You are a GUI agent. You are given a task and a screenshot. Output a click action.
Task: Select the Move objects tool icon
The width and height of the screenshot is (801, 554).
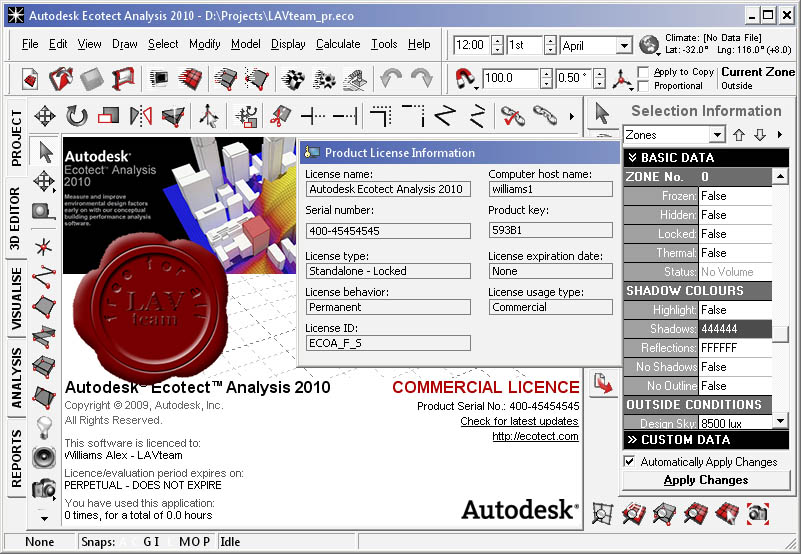tap(45, 116)
